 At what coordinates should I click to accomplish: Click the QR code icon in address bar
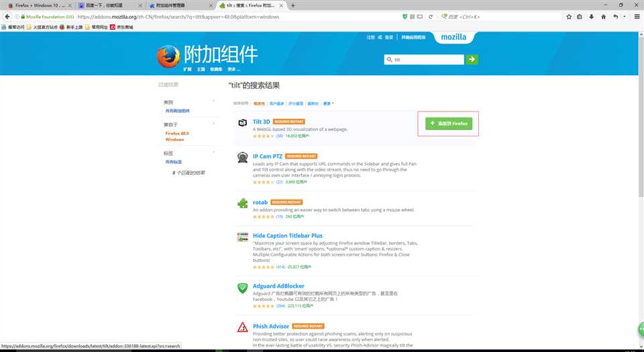[x=413, y=17]
